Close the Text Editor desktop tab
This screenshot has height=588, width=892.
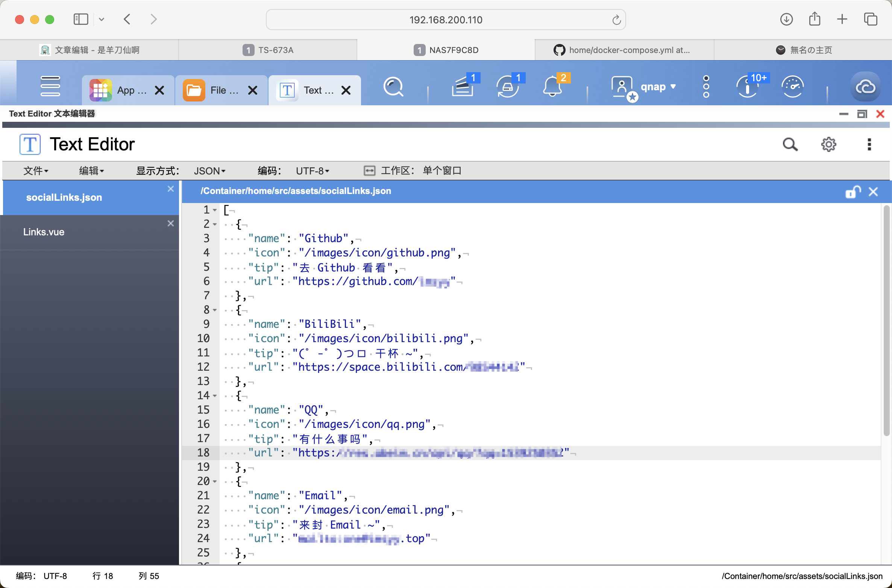pos(346,90)
